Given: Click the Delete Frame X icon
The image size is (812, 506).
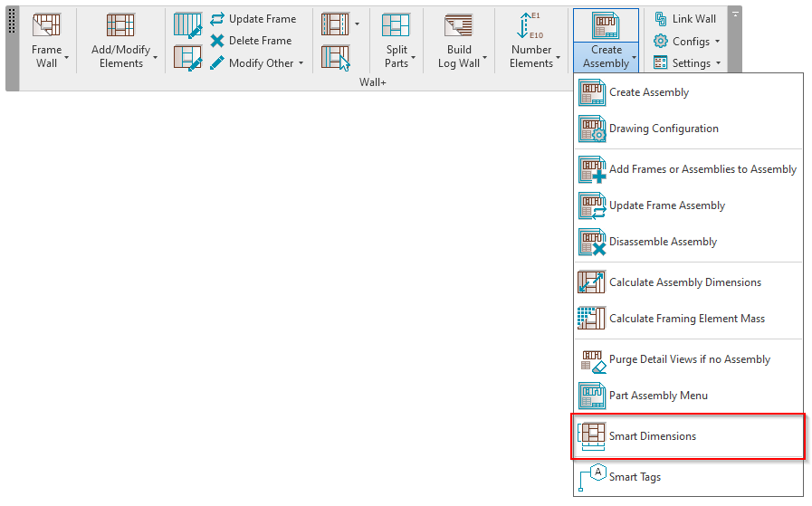Looking at the screenshot, I should pyautogui.click(x=217, y=41).
